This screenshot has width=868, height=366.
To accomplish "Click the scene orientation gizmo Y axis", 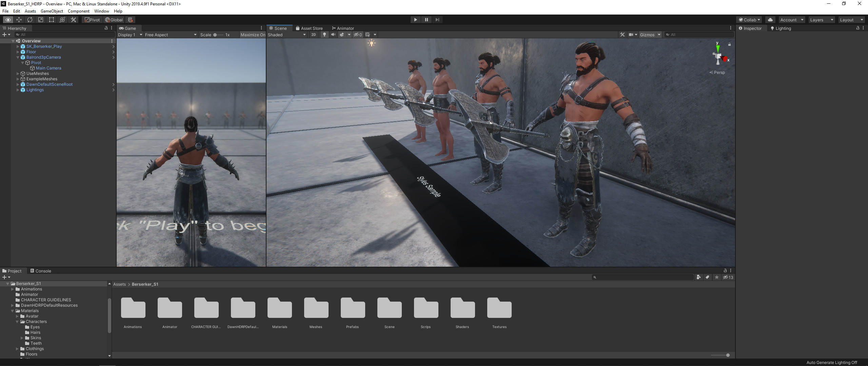I will click(x=717, y=48).
